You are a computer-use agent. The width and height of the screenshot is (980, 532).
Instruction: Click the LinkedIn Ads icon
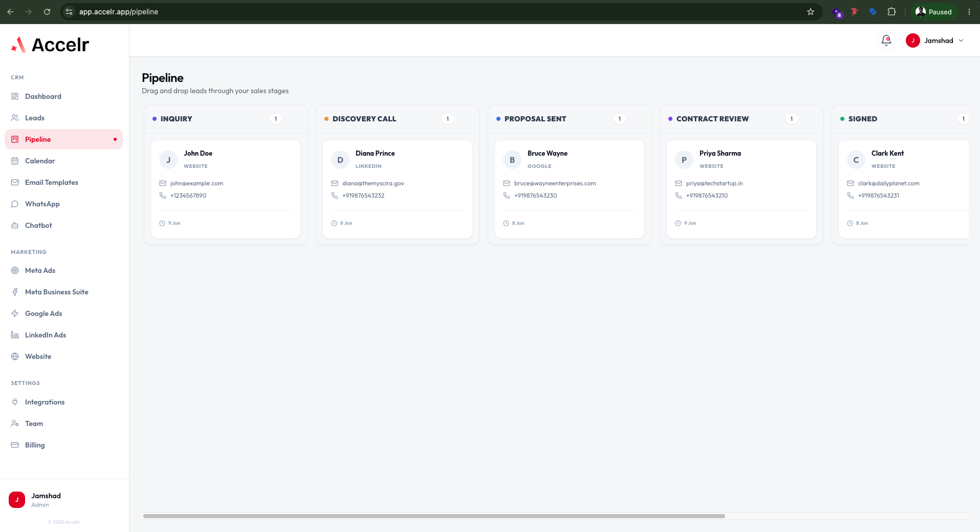point(15,335)
